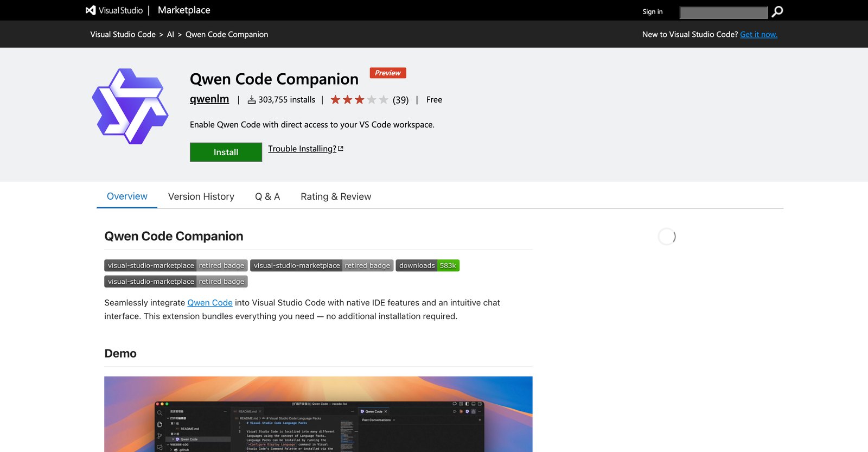Screen dimensions: 868x452
Task: Click the 303,755 installs text
Action: 287,100
